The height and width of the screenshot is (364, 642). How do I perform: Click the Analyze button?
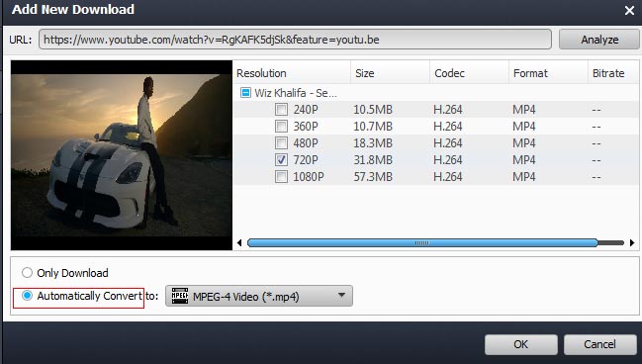[x=599, y=40]
